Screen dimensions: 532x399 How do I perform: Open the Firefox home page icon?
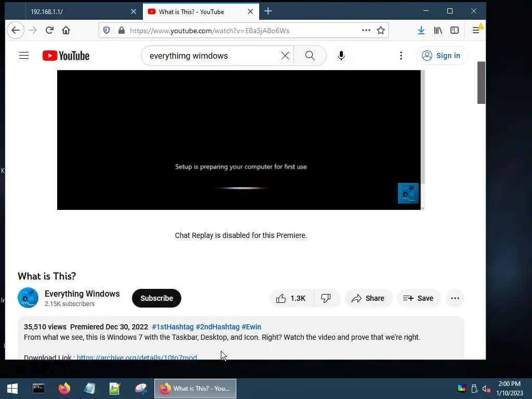tap(66, 31)
